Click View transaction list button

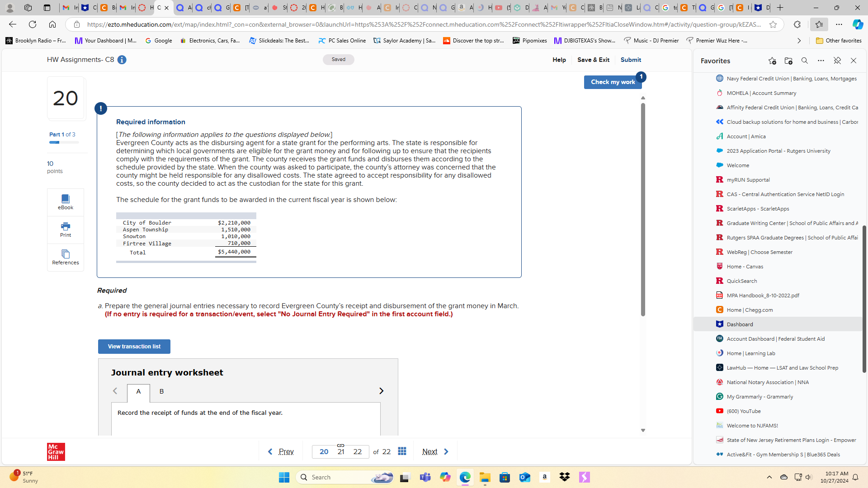(x=134, y=347)
